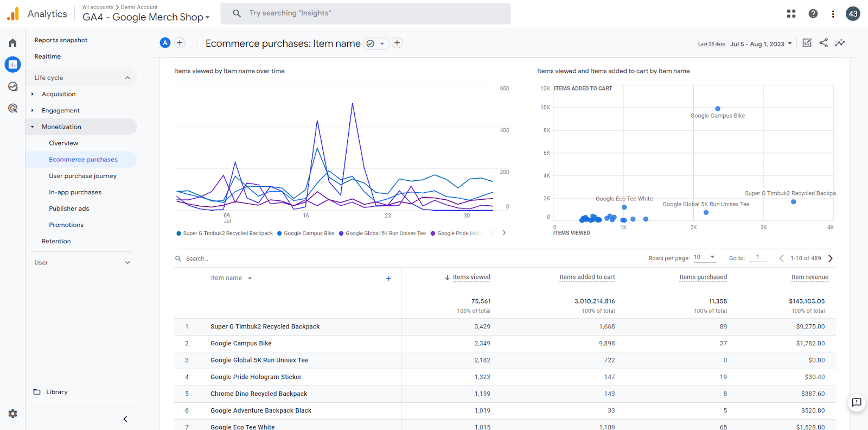Click the Google Analytics logo

tap(13, 14)
